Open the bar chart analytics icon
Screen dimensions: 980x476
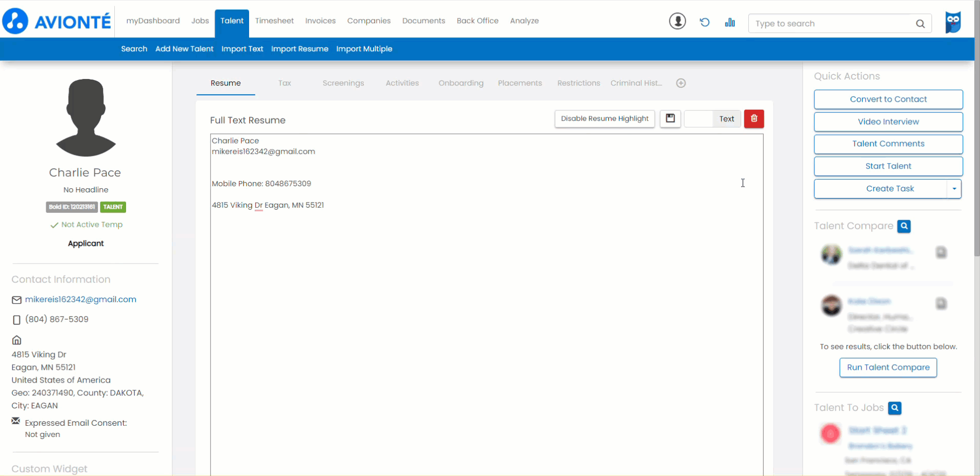pyautogui.click(x=730, y=23)
